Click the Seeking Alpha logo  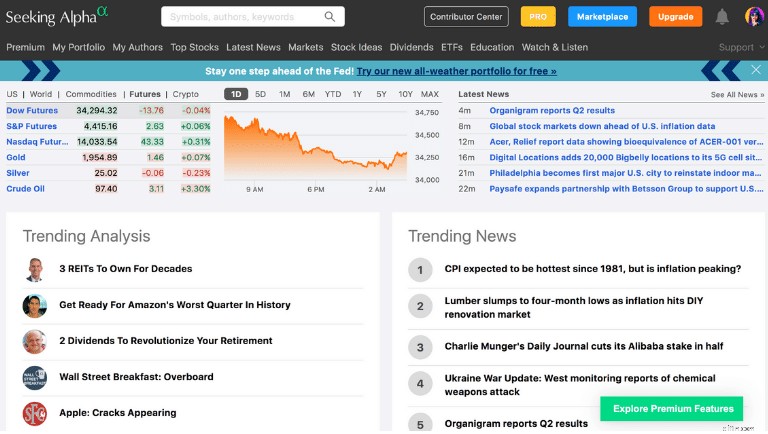57,16
